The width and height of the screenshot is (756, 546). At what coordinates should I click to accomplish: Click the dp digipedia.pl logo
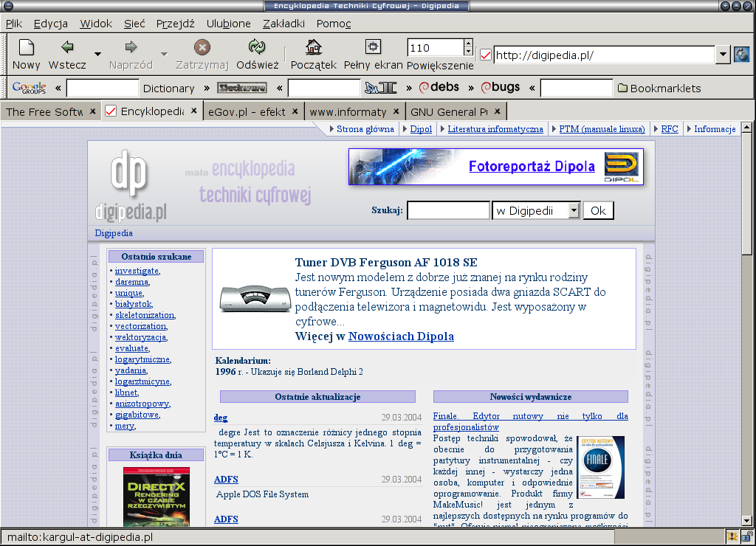pos(131,185)
